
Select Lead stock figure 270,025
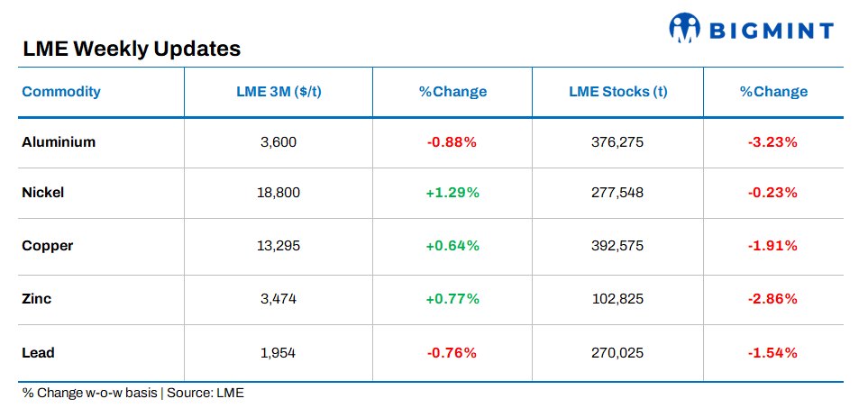click(x=617, y=352)
